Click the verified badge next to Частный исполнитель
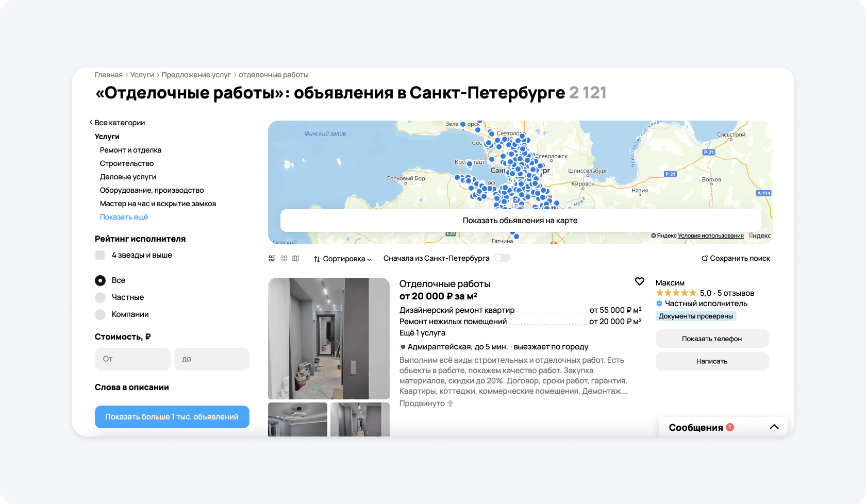 tap(659, 304)
